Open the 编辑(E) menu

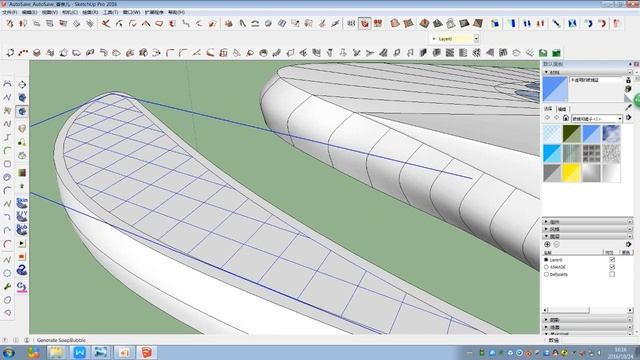pyautogui.click(x=29, y=12)
